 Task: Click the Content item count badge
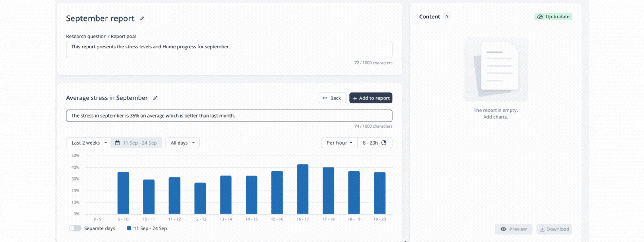446,17
